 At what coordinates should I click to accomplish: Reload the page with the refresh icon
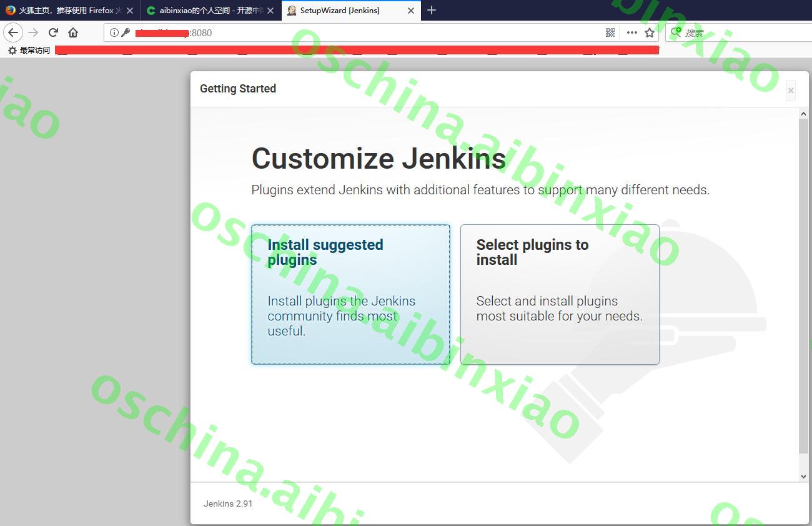point(54,32)
